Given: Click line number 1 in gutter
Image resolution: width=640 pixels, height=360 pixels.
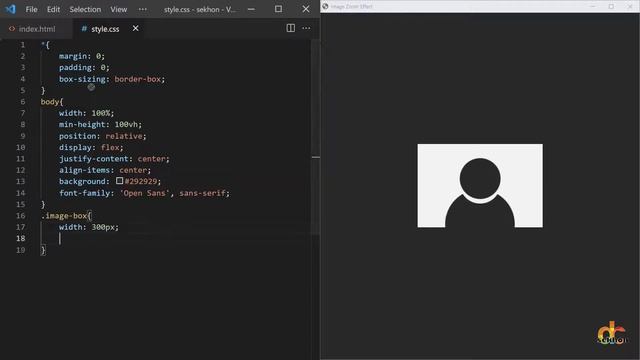Looking at the screenshot, I should [x=23, y=45].
